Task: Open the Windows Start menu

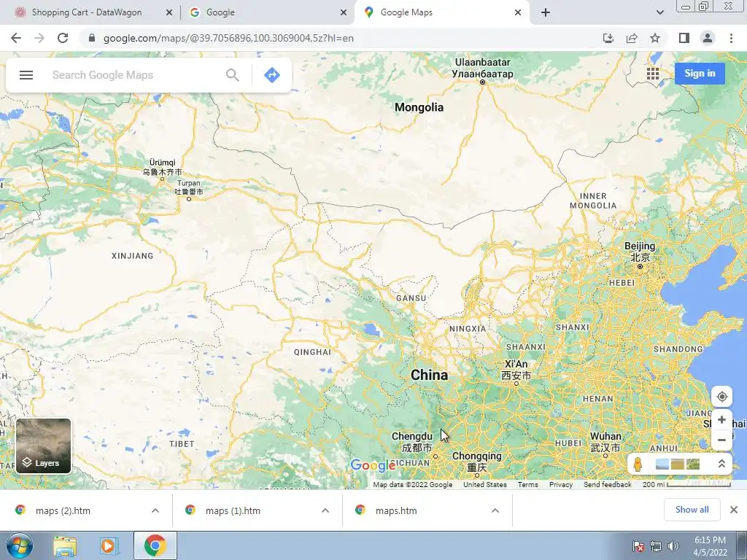Action: (x=20, y=545)
